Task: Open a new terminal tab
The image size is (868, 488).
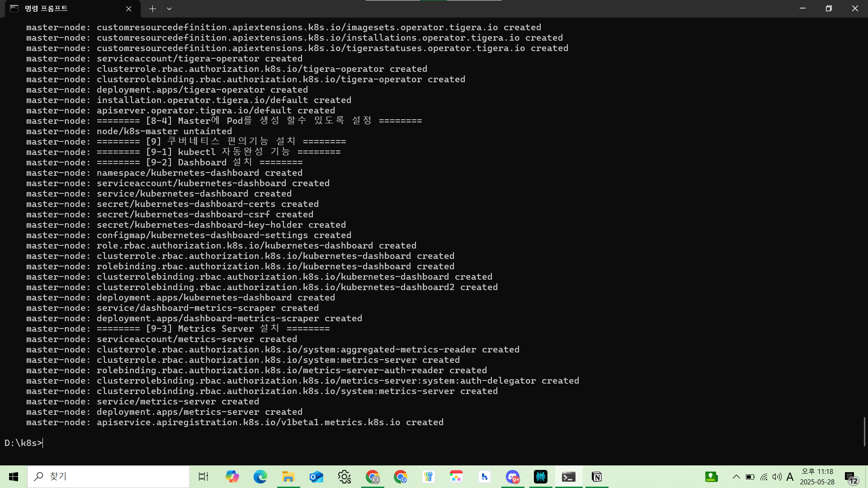Action: [152, 9]
